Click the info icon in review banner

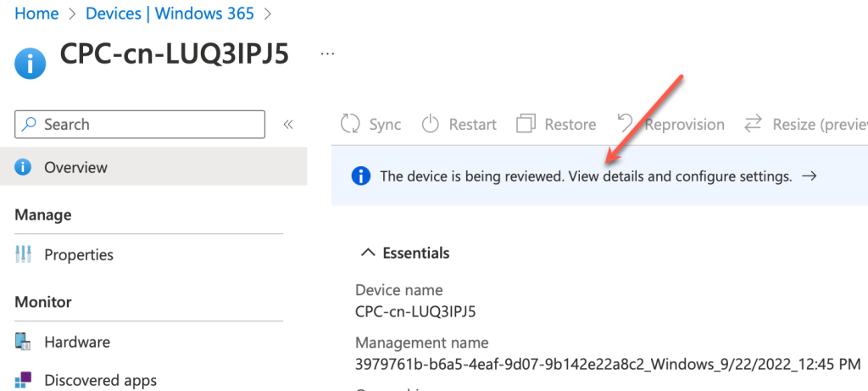(360, 176)
